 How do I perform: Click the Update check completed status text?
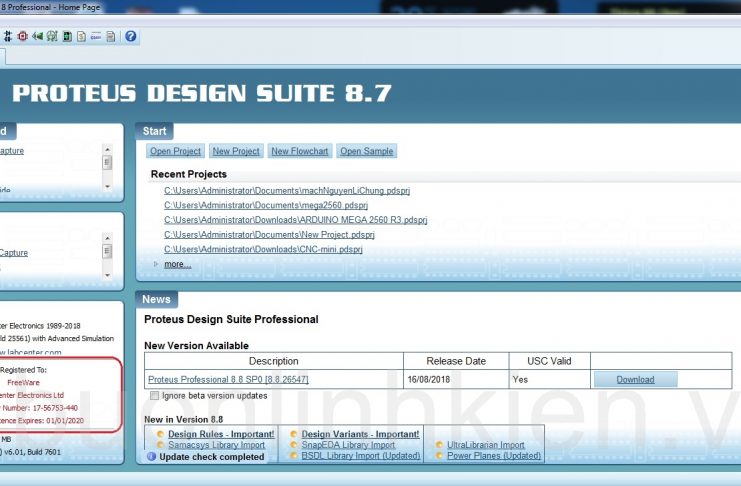[x=212, y=457]
